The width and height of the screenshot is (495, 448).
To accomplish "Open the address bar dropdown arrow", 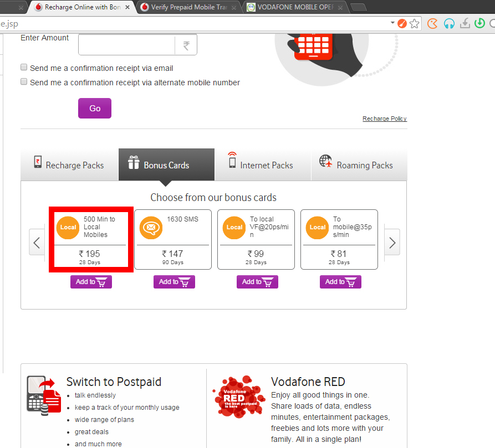I will (x=392, y=23).
